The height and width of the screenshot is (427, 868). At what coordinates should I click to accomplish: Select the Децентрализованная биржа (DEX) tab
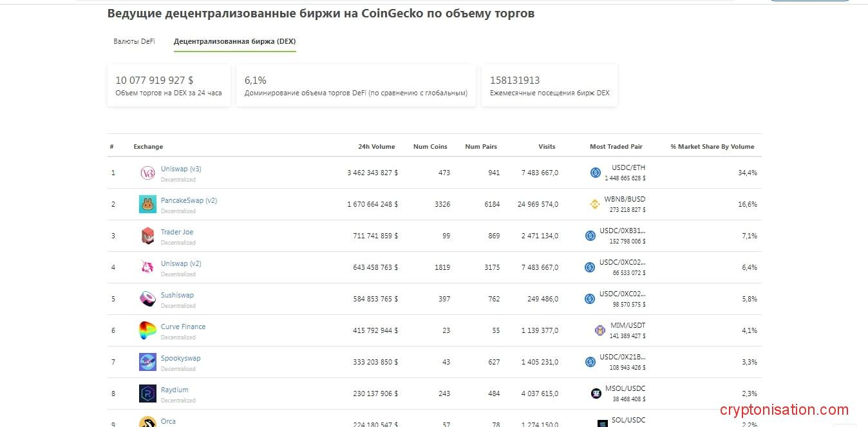[x=234, y=41]
